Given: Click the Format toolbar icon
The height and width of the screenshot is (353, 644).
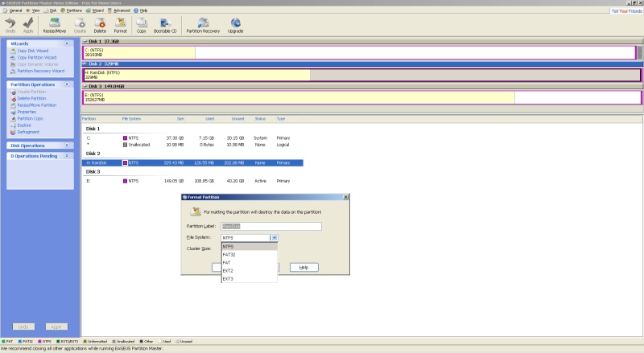Looking at the screenshot, I should coord(120,26).
